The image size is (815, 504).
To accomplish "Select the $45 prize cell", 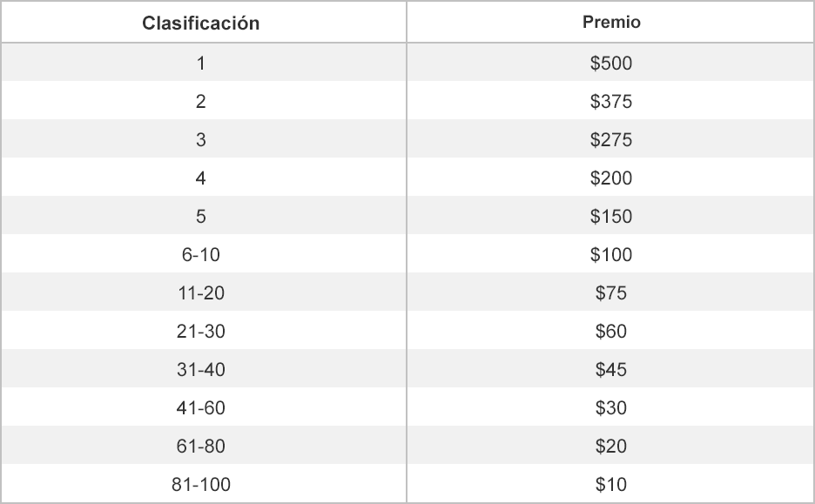I will click(x=610, y=368).
